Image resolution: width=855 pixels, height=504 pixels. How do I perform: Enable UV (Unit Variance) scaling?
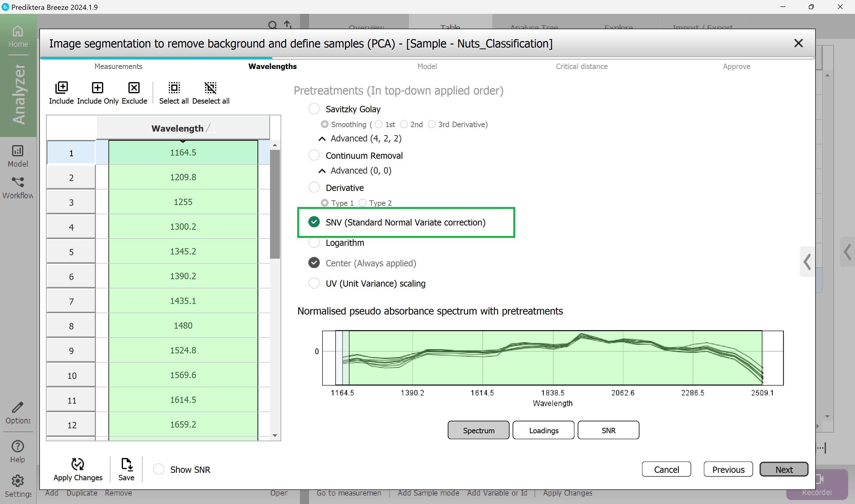click(314, 283)
